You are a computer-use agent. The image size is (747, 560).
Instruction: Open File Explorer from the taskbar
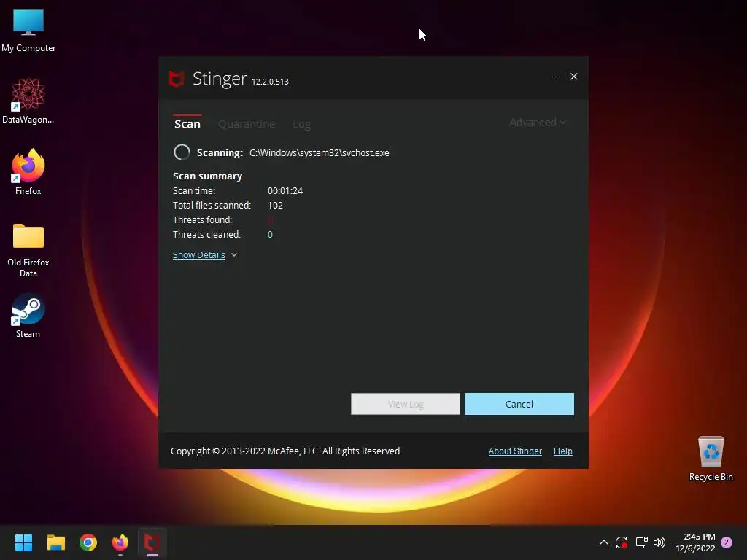[x=55, y=542]
